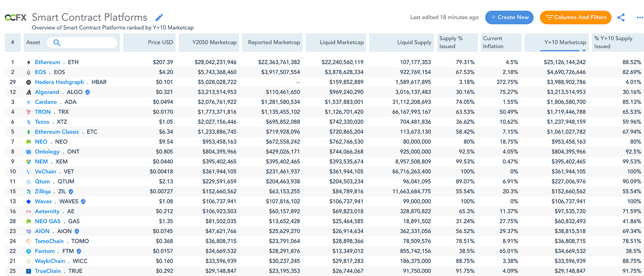The height and width of the screenshot is (276, 644).
Task: Click the Hedera Hashgraph coin icon
Action: [29, 82]
